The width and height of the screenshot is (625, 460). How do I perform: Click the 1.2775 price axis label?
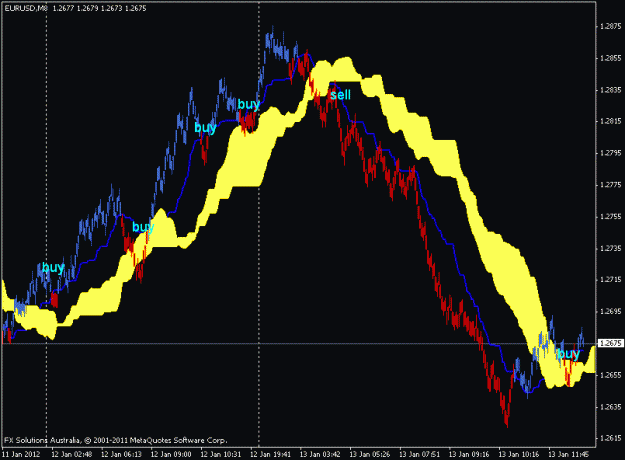pos(610,185)
